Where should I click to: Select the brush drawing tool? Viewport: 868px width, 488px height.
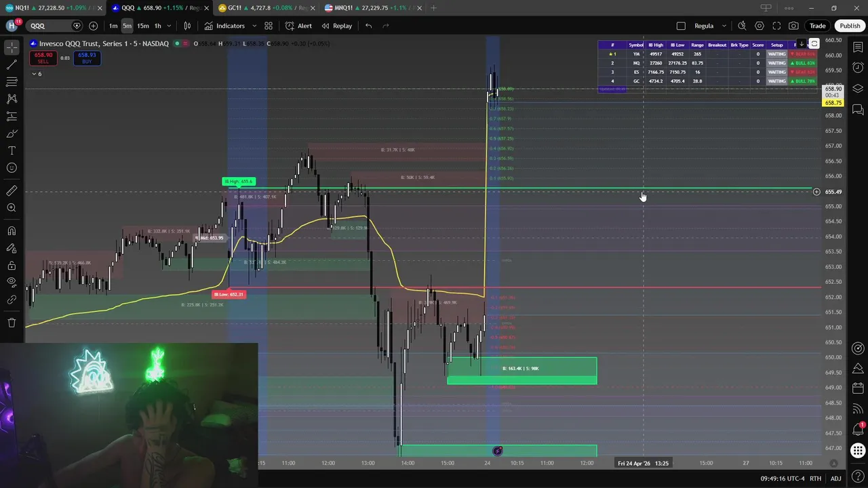click(12, 134)
